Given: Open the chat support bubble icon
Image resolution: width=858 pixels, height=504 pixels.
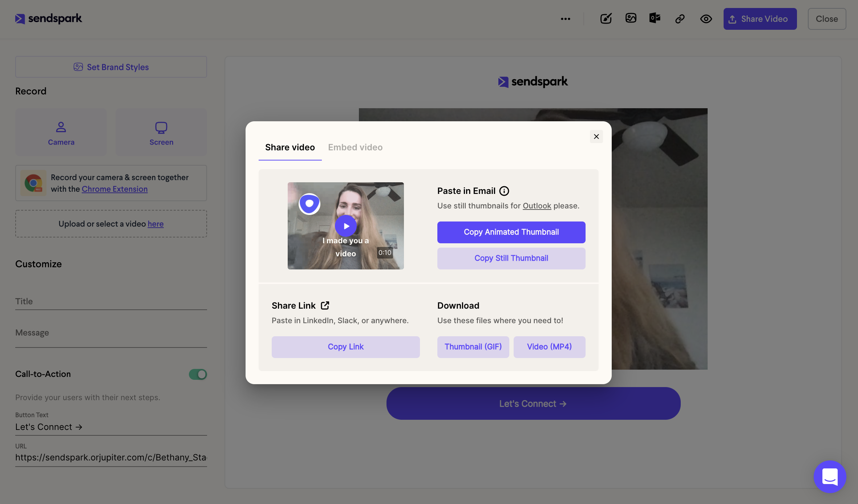Looking at the screenshot, I should pos(830,477).
